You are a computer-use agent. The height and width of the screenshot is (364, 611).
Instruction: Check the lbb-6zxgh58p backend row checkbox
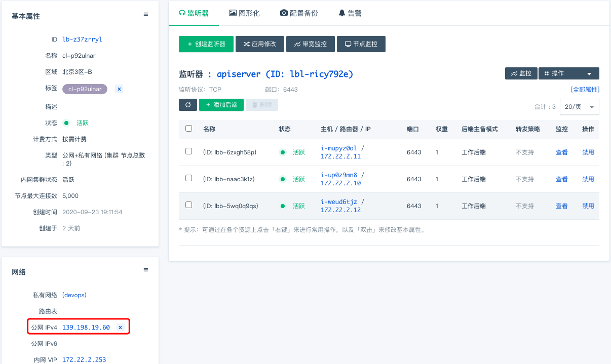[189, 151]
